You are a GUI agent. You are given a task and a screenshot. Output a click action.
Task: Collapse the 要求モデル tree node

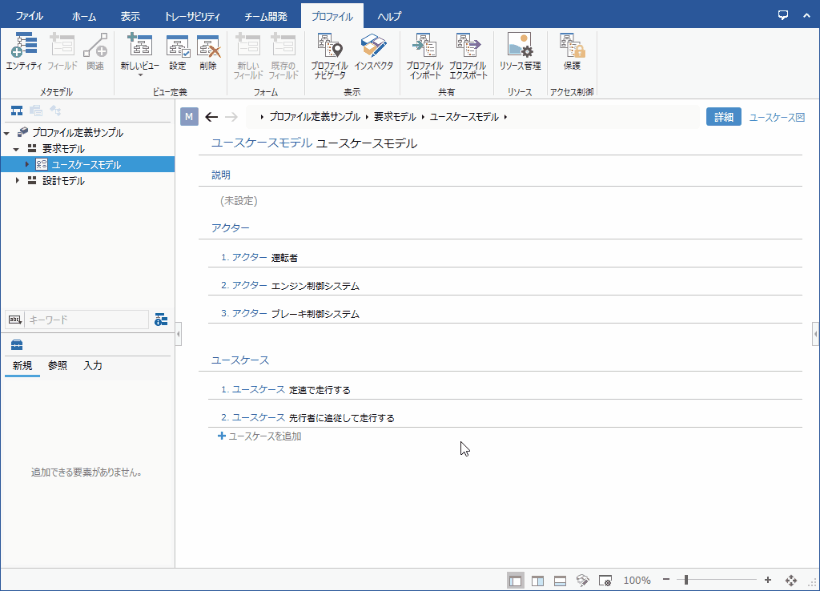pyautogui.click(x=17, y=148)
